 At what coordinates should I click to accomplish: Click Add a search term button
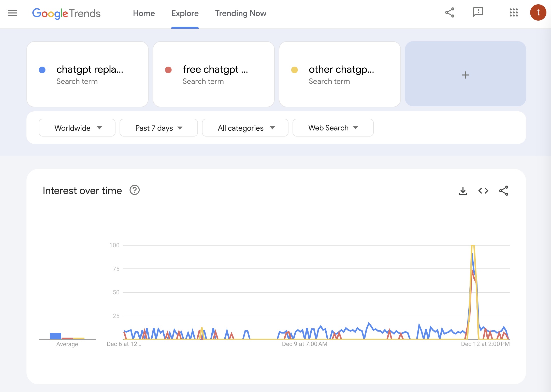465,75
